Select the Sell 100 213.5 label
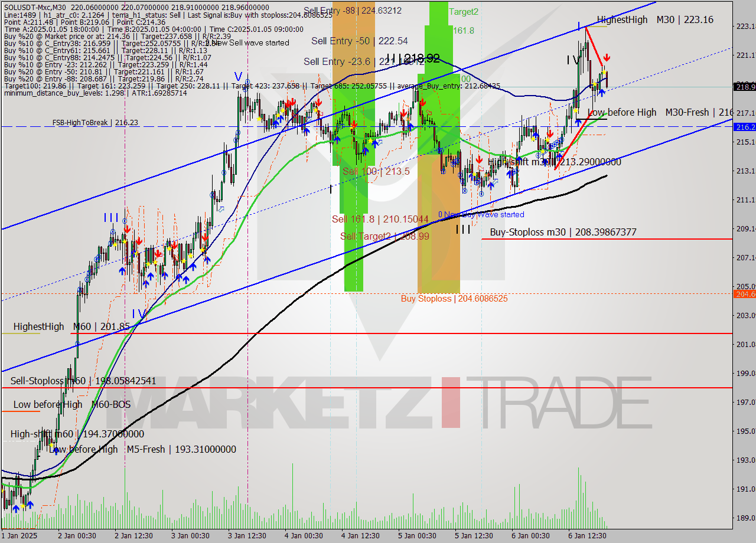 pyautogui.click(x=376, y=171)
